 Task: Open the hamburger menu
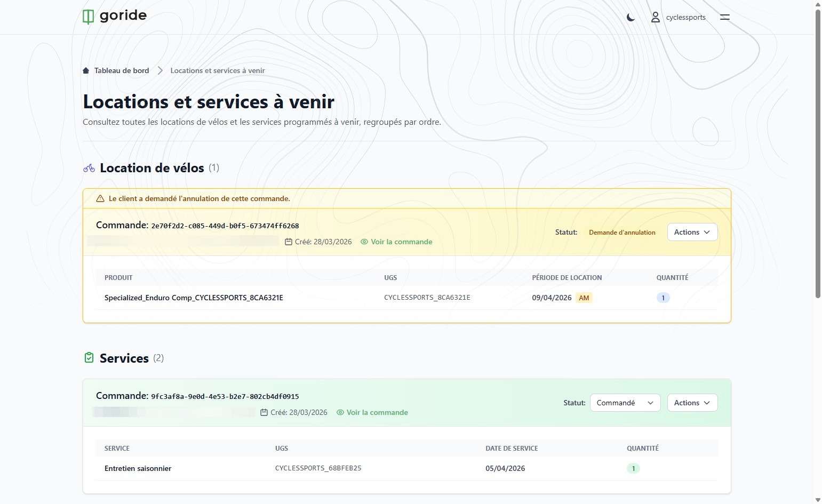click(x=724, y=17)
